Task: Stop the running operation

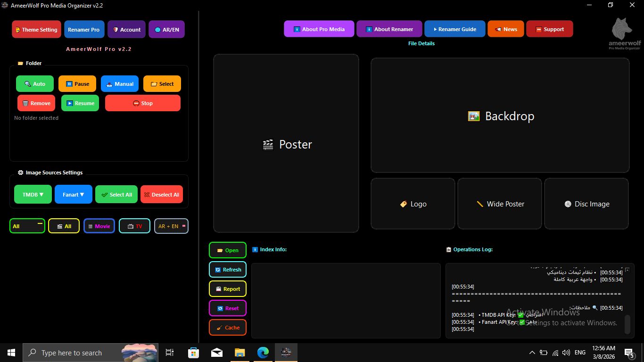Action: (143, 103)
